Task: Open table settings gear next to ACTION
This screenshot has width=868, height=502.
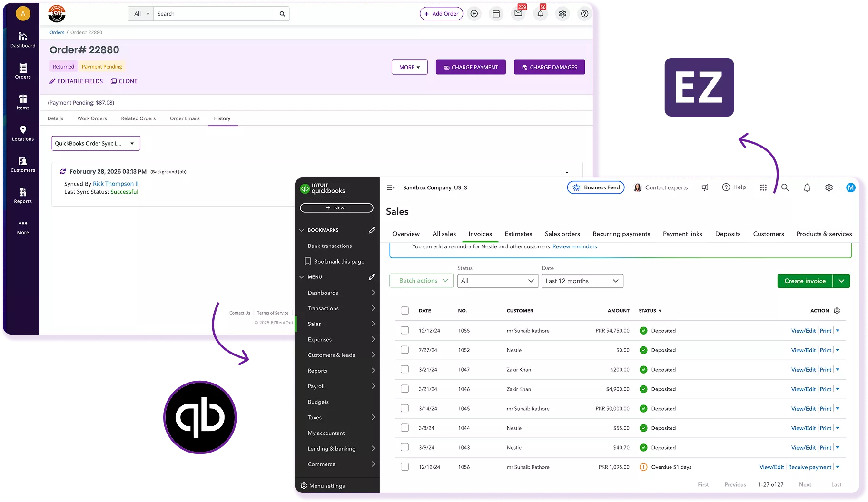Action: click(x=837, y=311)
